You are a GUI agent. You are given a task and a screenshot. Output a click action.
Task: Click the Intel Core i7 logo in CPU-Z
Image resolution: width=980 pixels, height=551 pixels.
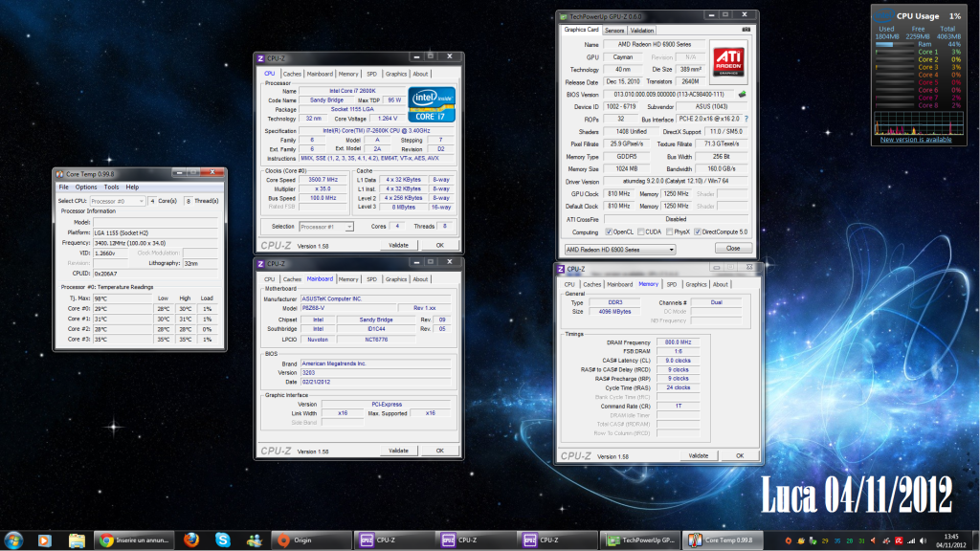tap(432, 104)
